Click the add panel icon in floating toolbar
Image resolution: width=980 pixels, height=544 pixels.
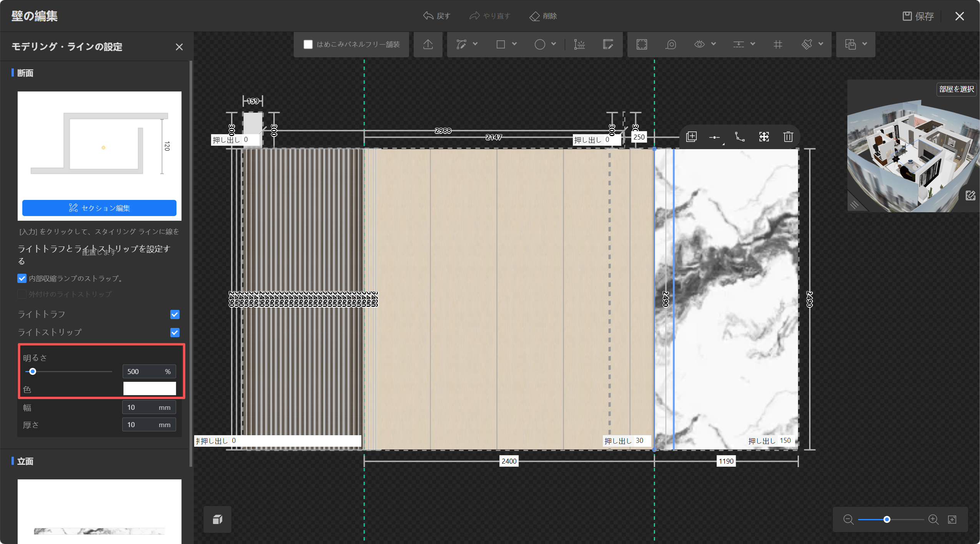691,137
